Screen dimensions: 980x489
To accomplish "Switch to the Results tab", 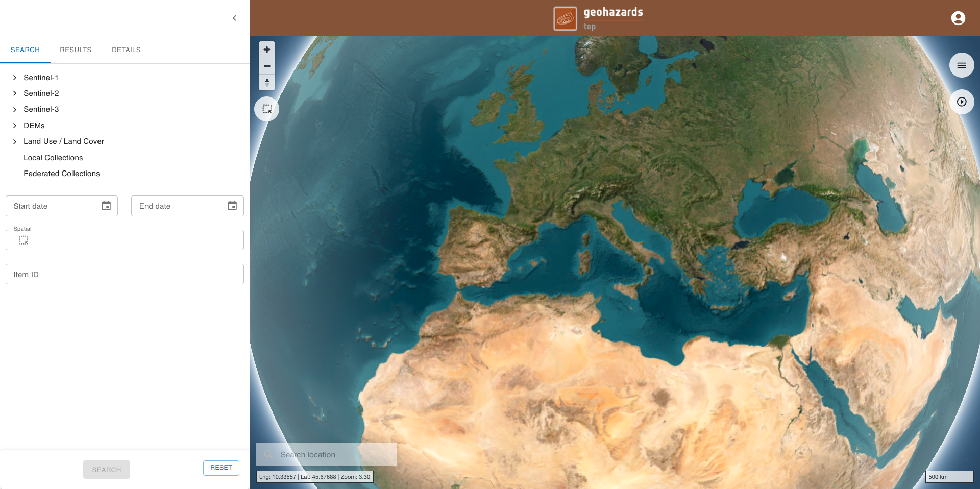I will tap(76, 50).
